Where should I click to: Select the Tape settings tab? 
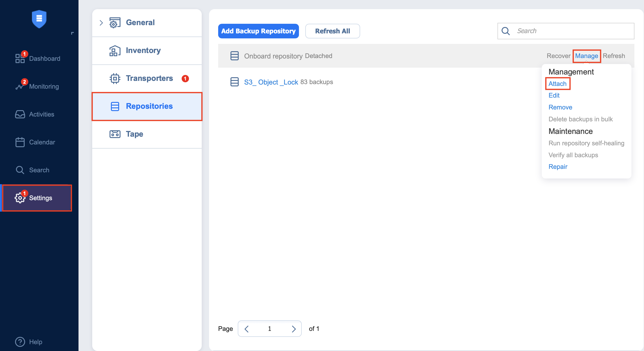coord(147,134)
